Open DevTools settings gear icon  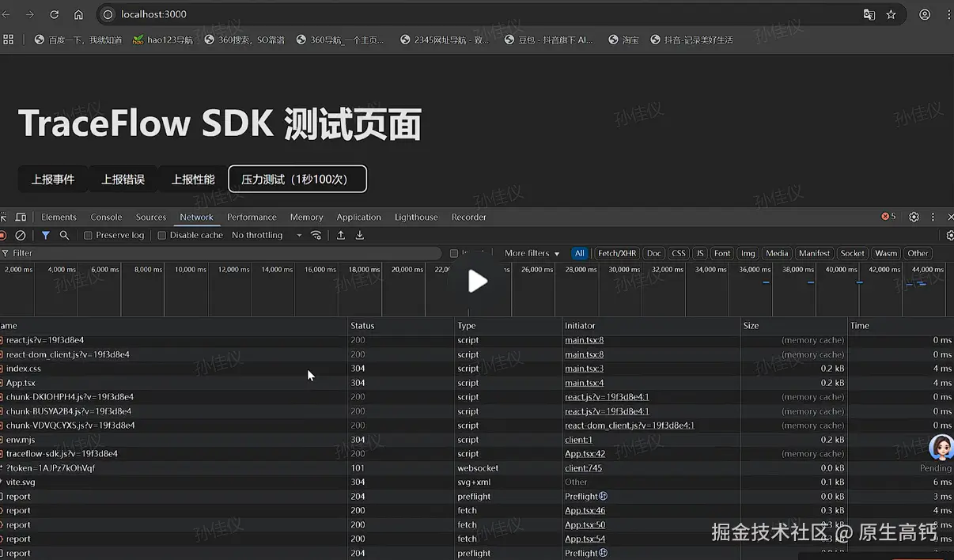click(914, 217)
